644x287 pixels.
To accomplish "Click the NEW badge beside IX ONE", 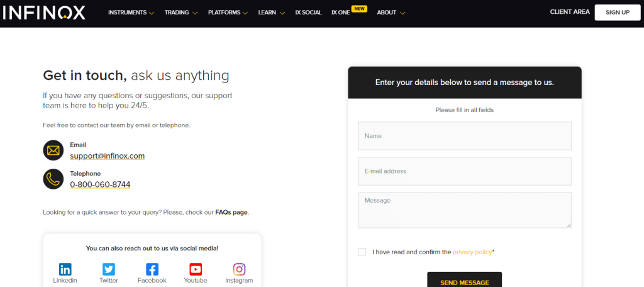I will click(x=359, y=9).
